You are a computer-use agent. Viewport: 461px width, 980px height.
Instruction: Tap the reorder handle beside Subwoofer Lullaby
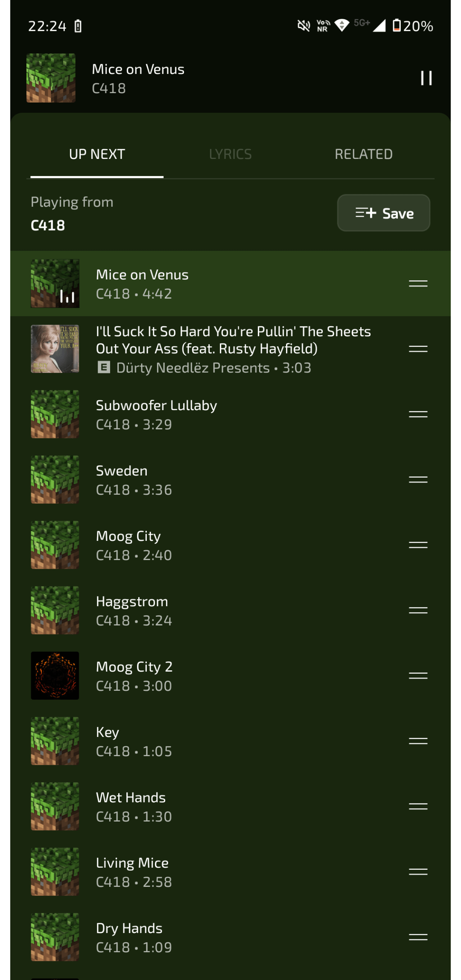[418, 414]
